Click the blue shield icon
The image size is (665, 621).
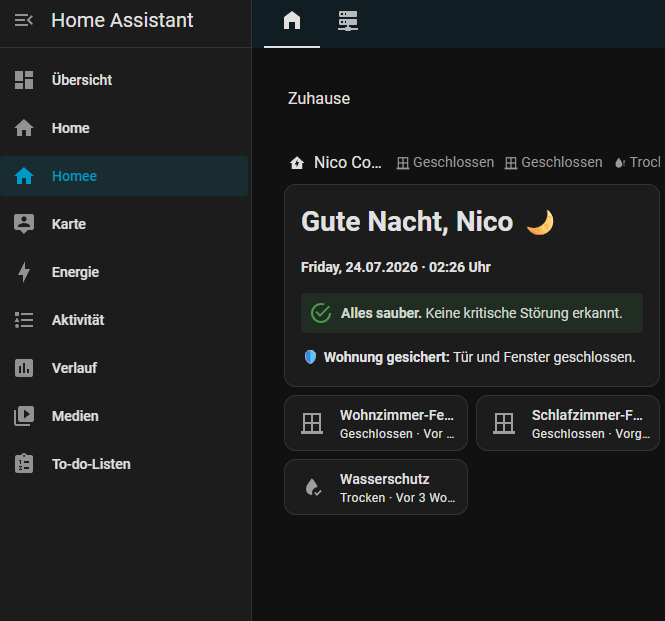[310, 357]
